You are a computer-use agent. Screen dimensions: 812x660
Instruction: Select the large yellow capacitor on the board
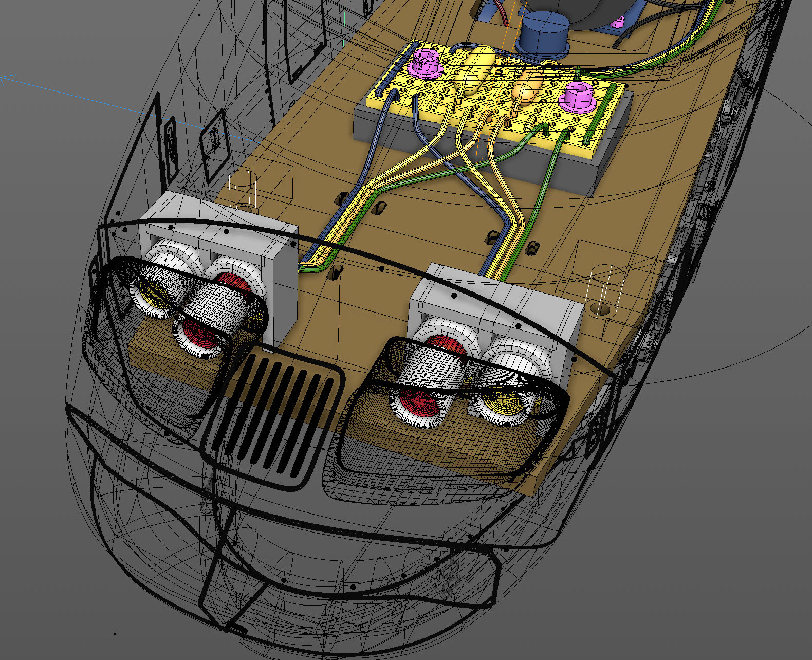[x=476, y=69]
